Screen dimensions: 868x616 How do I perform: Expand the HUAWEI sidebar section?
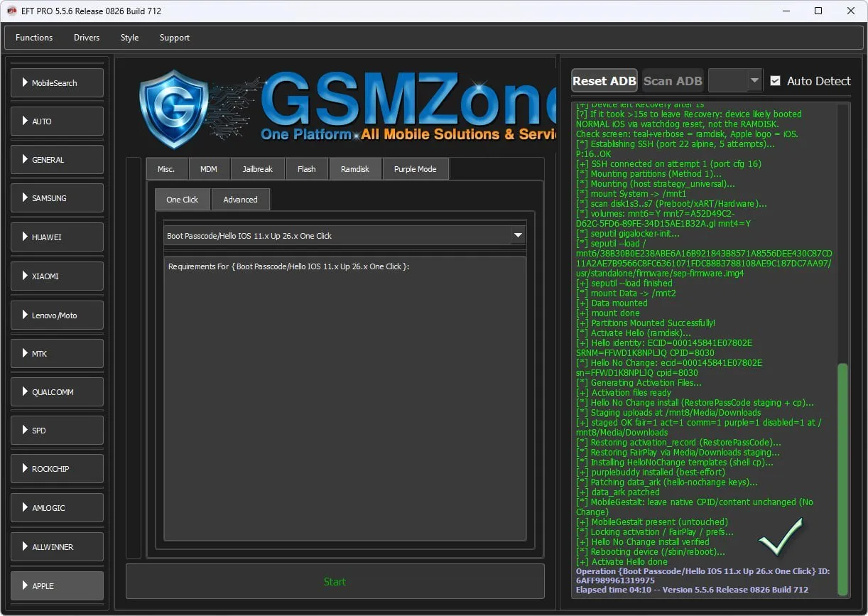pos(57,237)
